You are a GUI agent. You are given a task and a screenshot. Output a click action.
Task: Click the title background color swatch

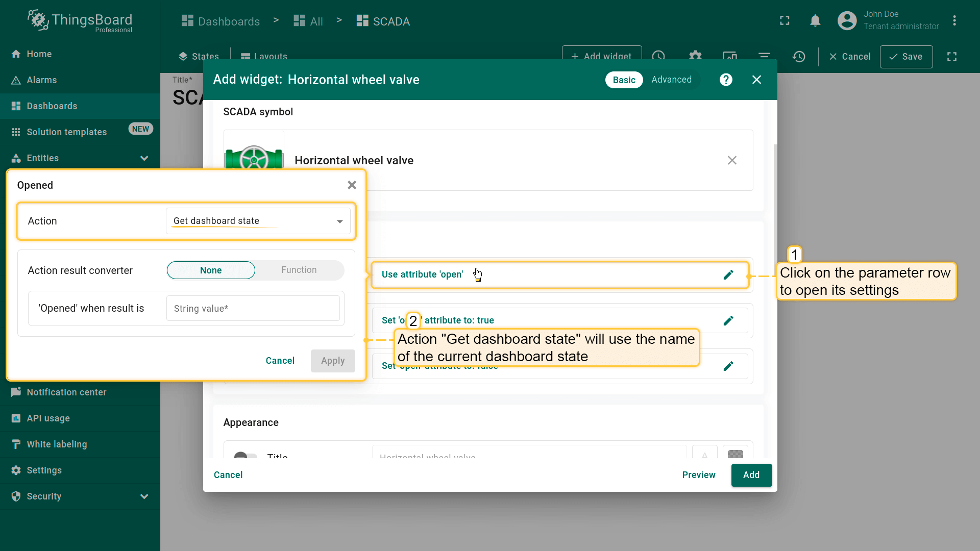tap(735, 454)
